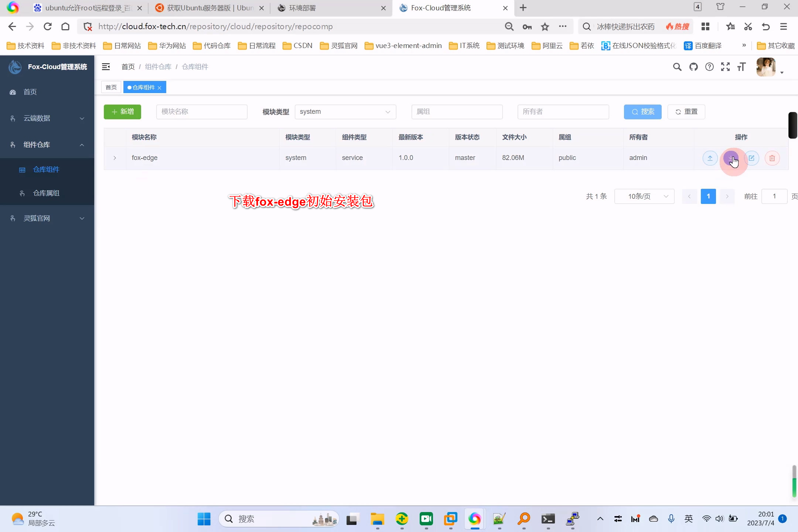Click the browser undo-close arrow icon
The width and height of the screenshot is (798, 532).
click(766, 27)
